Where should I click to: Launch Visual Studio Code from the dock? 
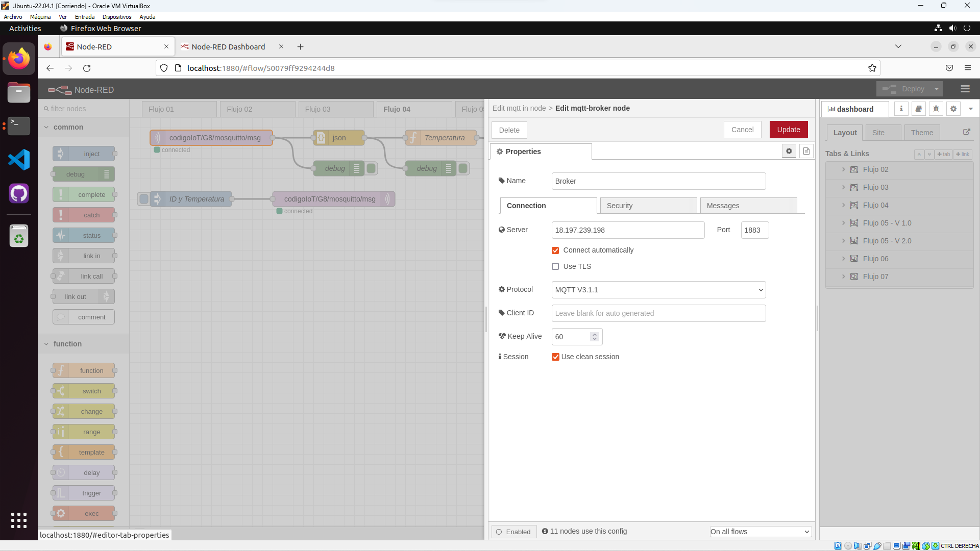[x=19, y=160]
